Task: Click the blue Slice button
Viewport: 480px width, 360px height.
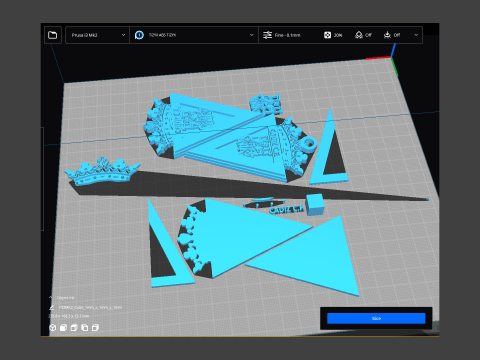Action: (376, 318)
